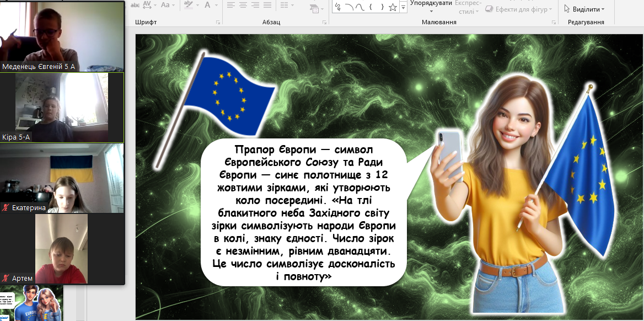
Task: Open the font color dropdown arrow
Action: (x=216, y=6)
